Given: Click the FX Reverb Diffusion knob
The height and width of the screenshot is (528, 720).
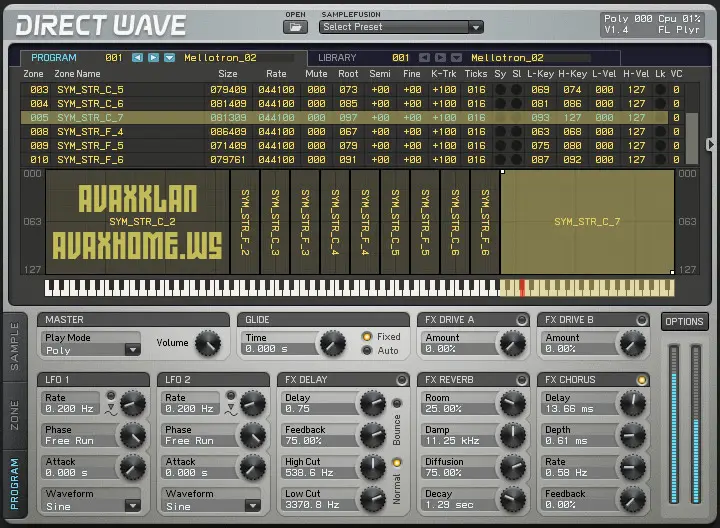Looking at the screenshot, I should pos(513,467).
